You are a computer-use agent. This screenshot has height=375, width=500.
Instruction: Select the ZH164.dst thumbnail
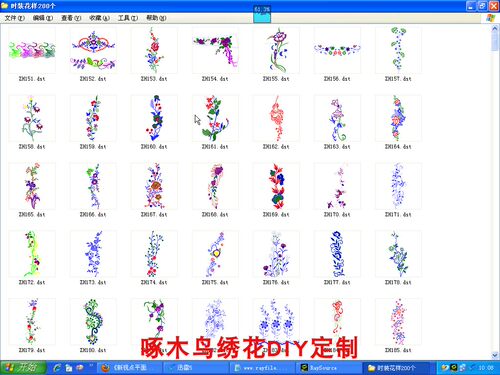[398, 118]
